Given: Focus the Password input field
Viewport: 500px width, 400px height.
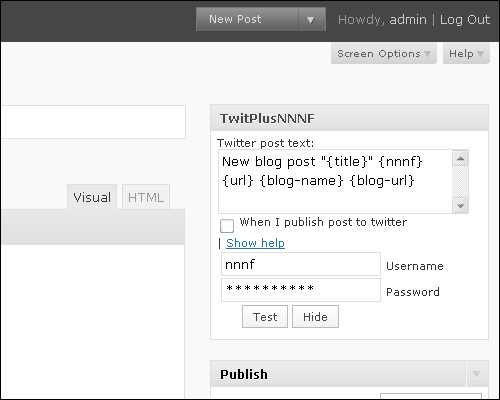Looking at the screenshot, I should (x=301, y=290).
